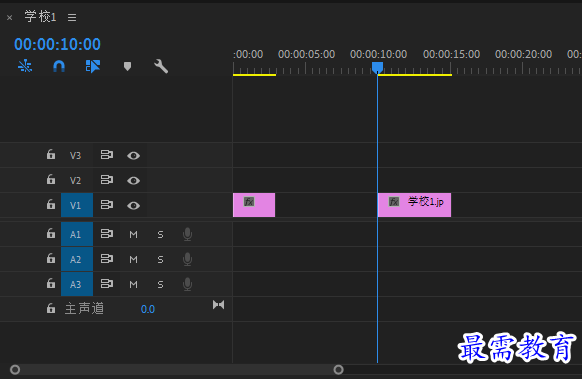Open the 学校1 panel menu

coord(72,17)
